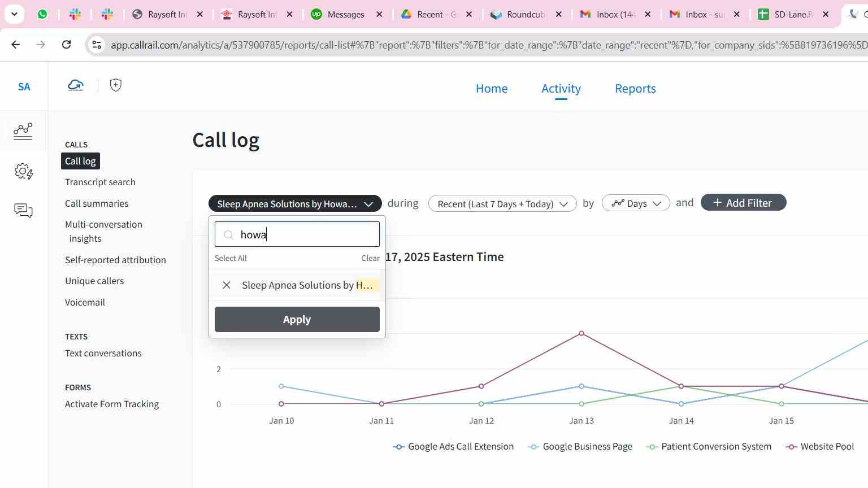Open Transcript search page

coord(100,182)
